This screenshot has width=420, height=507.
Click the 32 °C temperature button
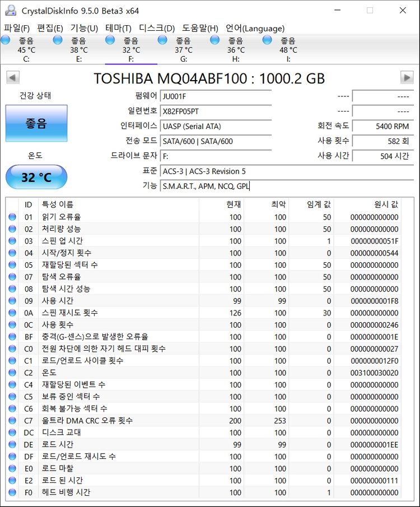pyautogui.click(x=36, y=177)
